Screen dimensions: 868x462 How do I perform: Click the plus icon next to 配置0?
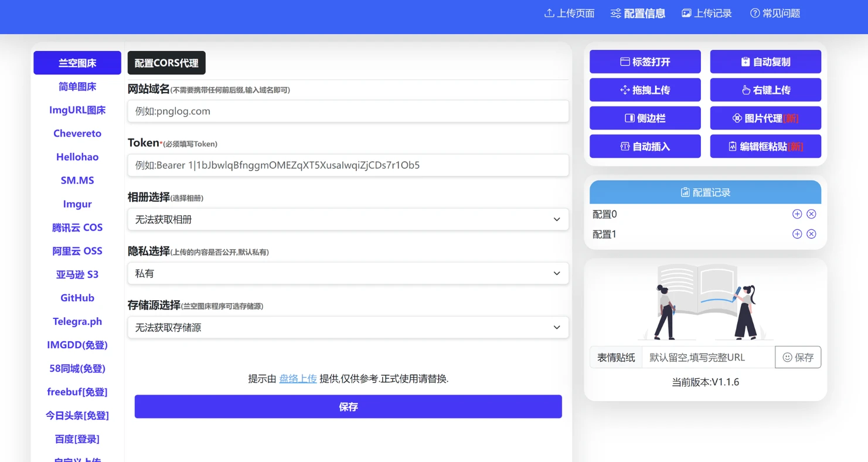point(796,214)
